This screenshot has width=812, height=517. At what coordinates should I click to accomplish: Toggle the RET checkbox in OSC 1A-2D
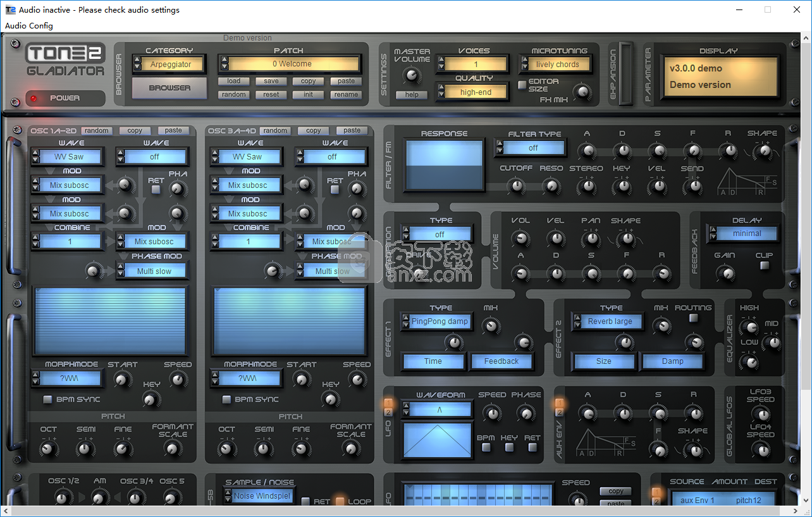pos(156,189)
